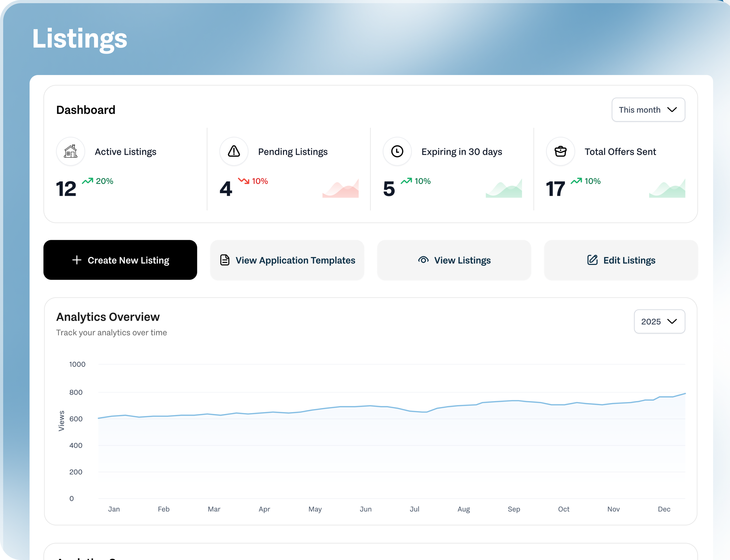Click the plus icon in Create New Listing
Image resolution: width=730 pixels, height=560 pixels.
click(77, 260)
